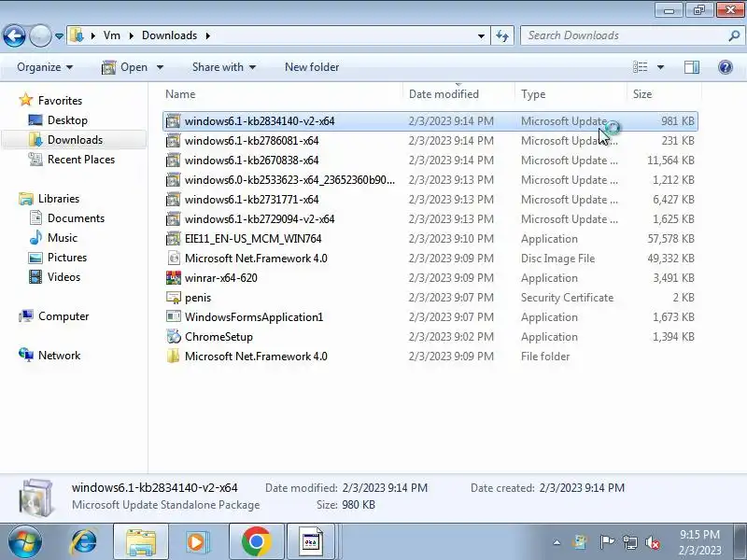The height and width of the screenshot is (560, 747).
Task: Sort by the Type column header
Action: 571,94
